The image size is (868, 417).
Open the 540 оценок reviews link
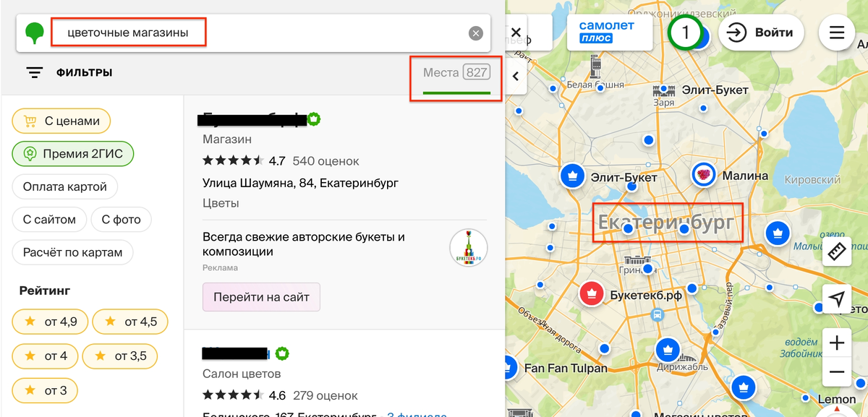[325, 161]
